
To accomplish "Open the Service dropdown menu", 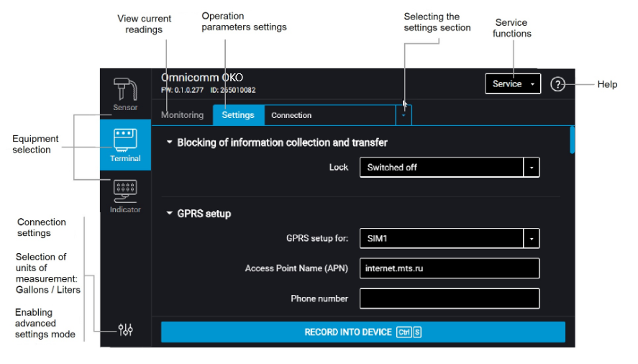I will point(513,84).
